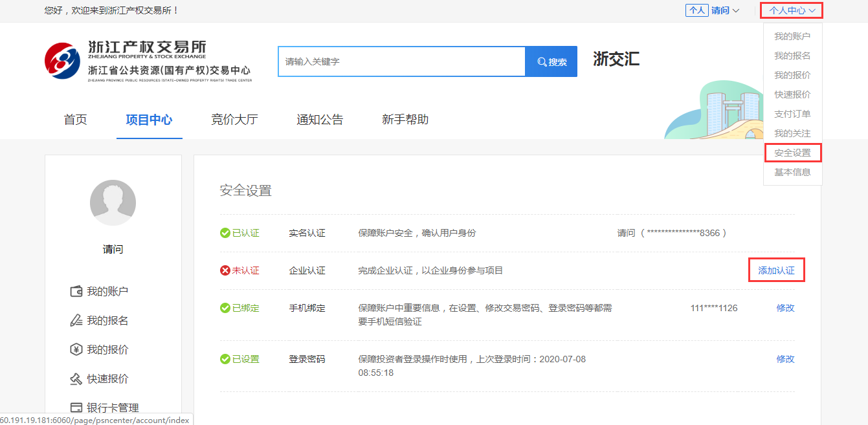Click the gray user avatar picture

click(113, 202)
